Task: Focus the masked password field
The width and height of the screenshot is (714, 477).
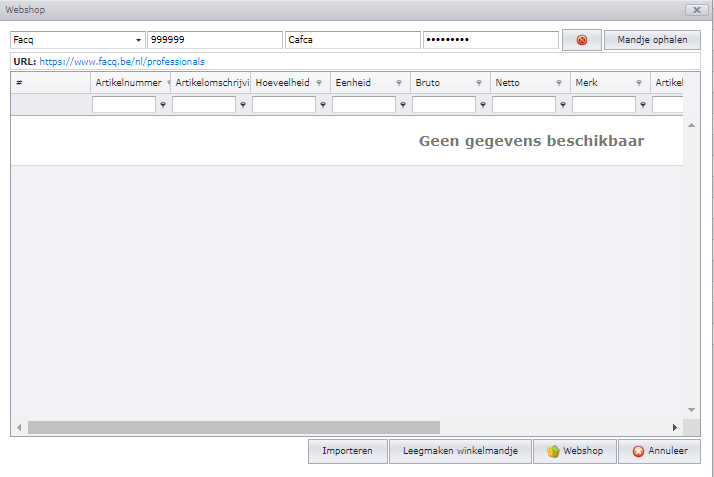Action: click(490, 40)
